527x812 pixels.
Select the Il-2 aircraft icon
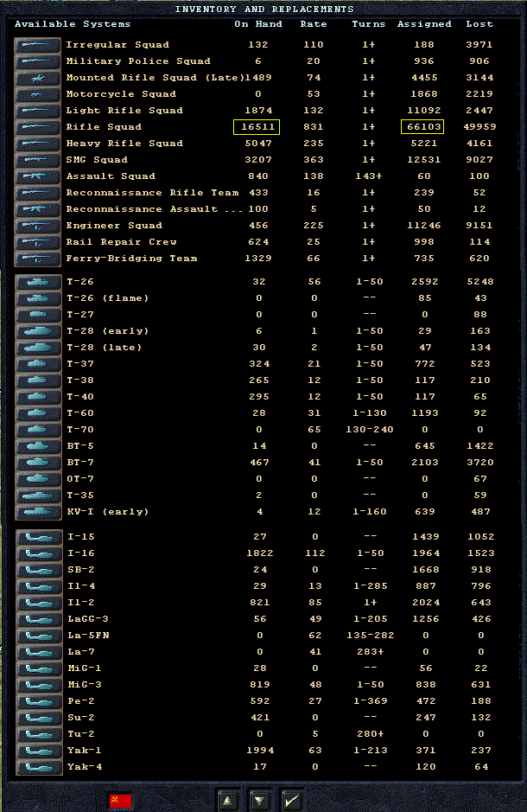click(x=39, y=604)
